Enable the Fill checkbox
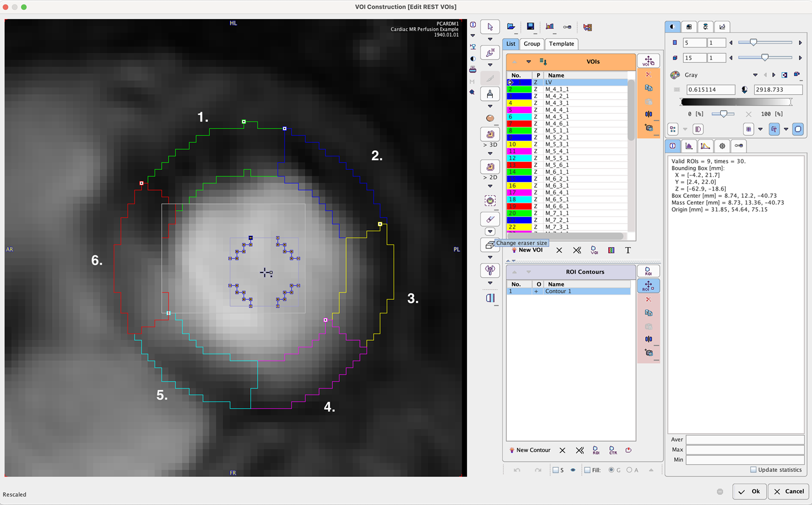 click(587, 470)
